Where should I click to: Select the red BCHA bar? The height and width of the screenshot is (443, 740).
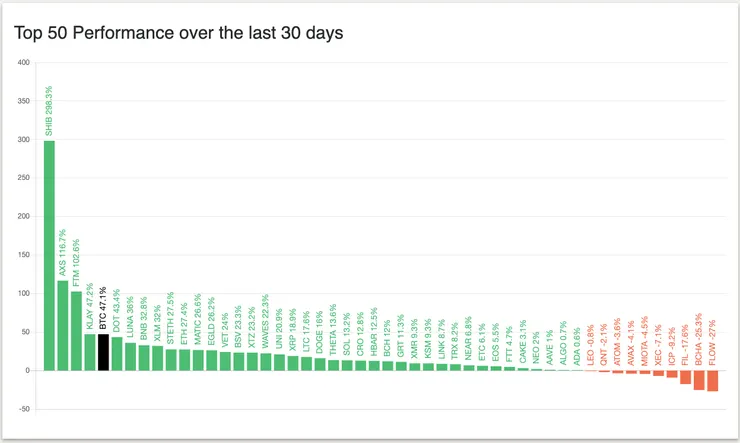699,379
